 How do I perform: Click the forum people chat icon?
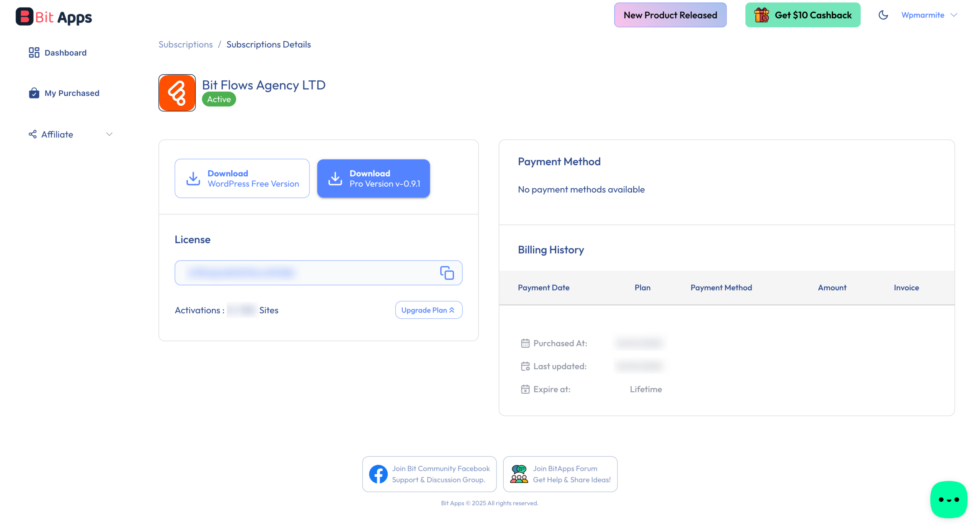pos(519,474)
